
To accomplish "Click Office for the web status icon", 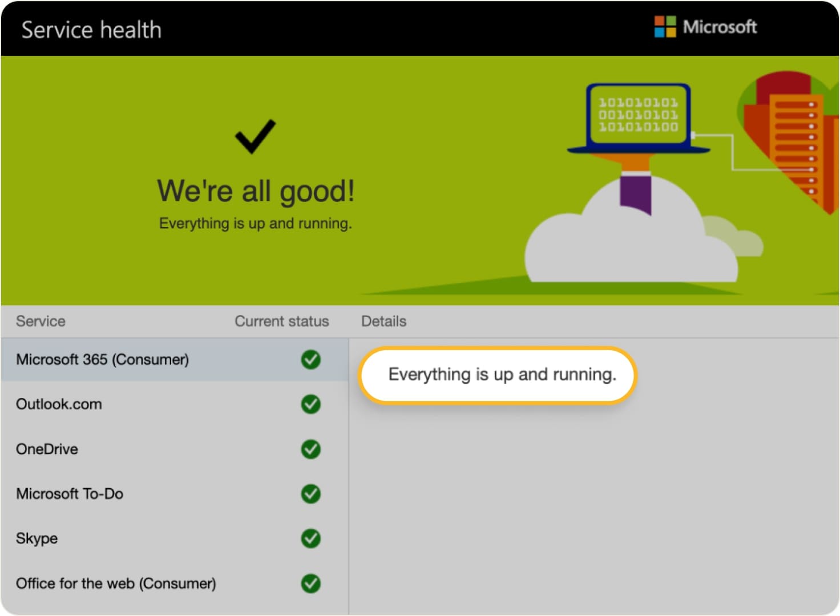I will coord(310,583).
